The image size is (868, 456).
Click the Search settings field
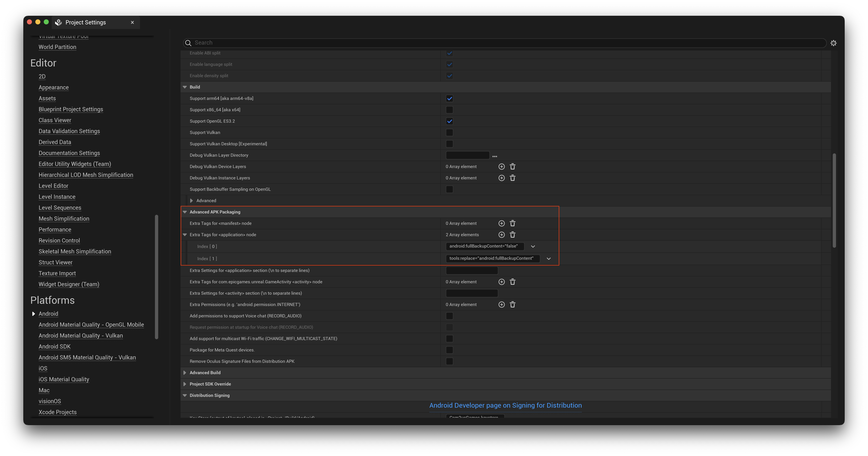(505, 43)
